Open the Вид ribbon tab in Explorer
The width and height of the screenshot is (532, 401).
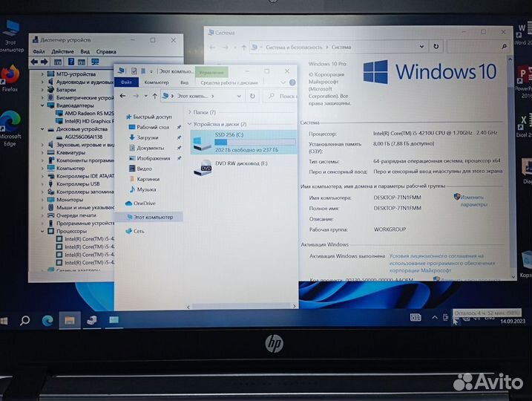click(184, 82)
